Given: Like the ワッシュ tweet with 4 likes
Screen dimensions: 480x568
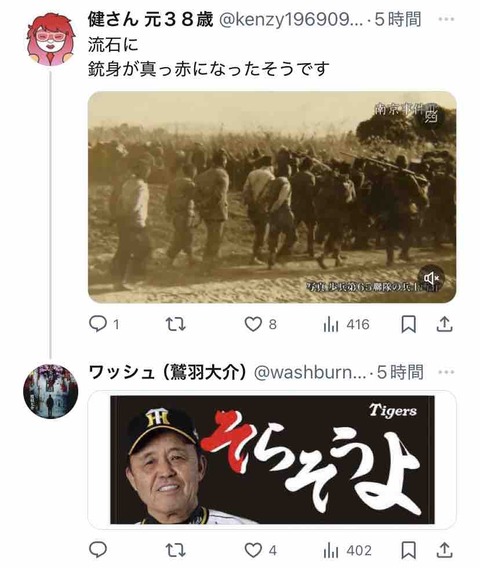Looking at the screenshot, I should click(260, 551).
